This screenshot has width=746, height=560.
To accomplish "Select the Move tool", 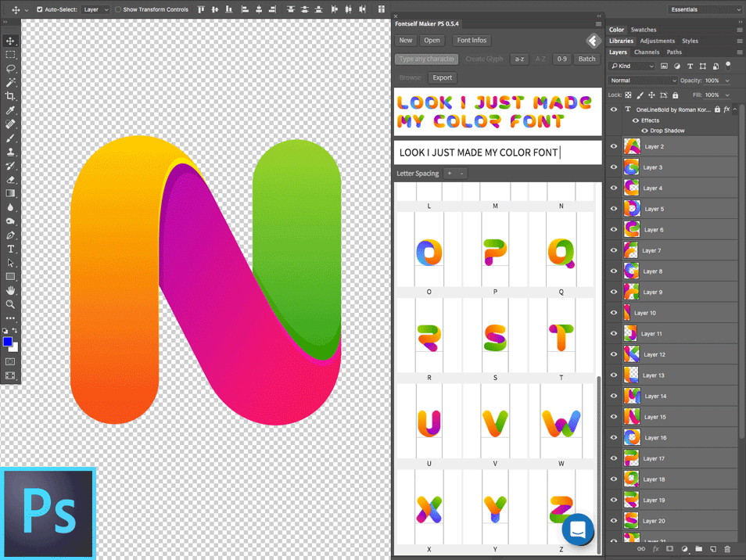I will point(10,41).
